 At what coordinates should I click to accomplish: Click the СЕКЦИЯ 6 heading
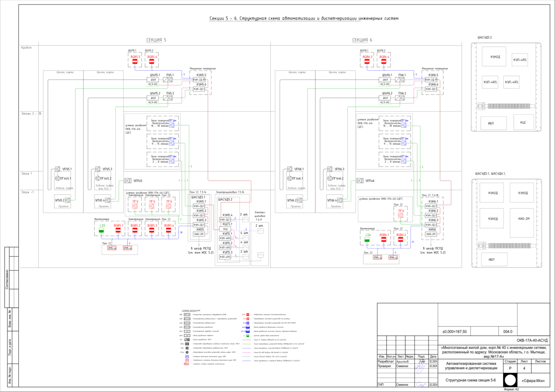coord(362,40)
